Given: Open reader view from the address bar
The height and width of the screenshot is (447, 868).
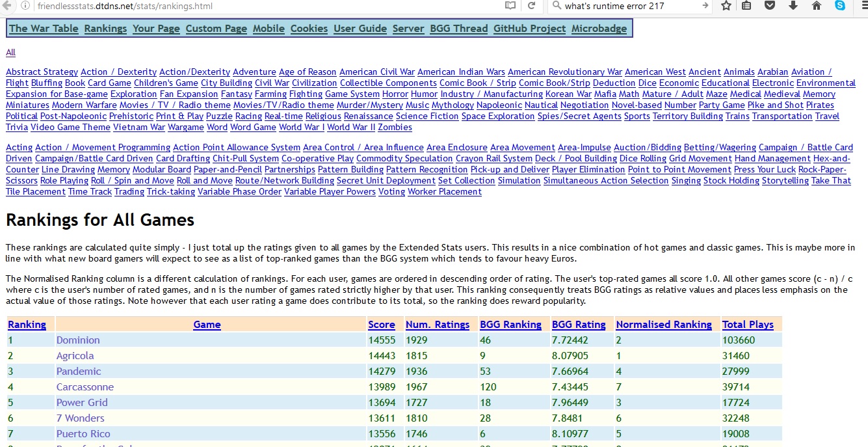Looking at the screenshot, I should 510,6.
